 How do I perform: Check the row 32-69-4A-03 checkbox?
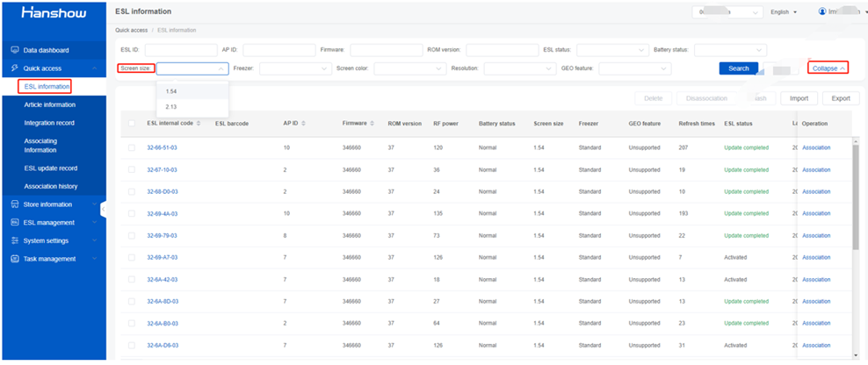click(x=132, y=213)
